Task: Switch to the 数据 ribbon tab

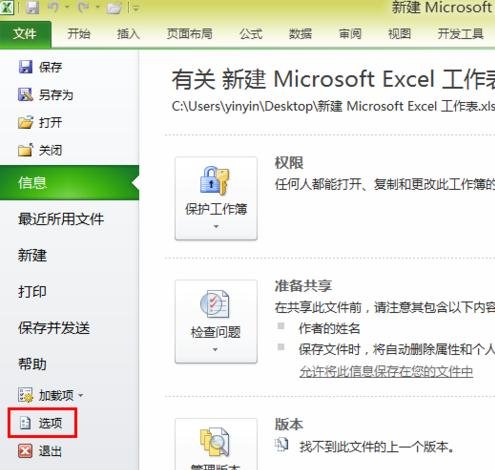Action: (x=300, y=34)
